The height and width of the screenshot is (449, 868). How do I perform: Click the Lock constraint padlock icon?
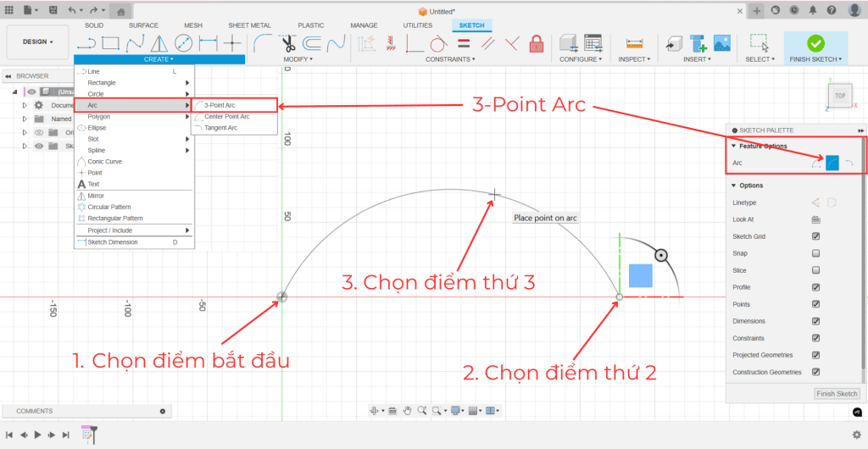click(x=536, y=42)
